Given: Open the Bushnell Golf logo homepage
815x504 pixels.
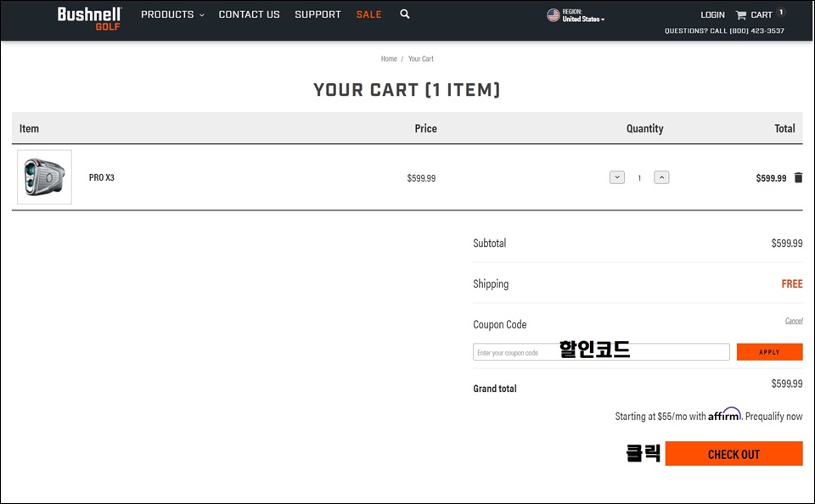Looking at the screenshot, I should coord(89,19).
